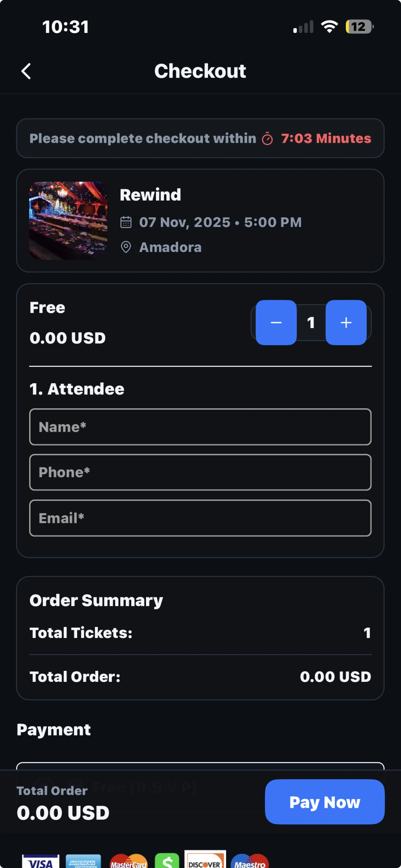The width and height of the screenshot is (401, 868).
Task: Focus the attendee Email field
Action: coord(200,518)
